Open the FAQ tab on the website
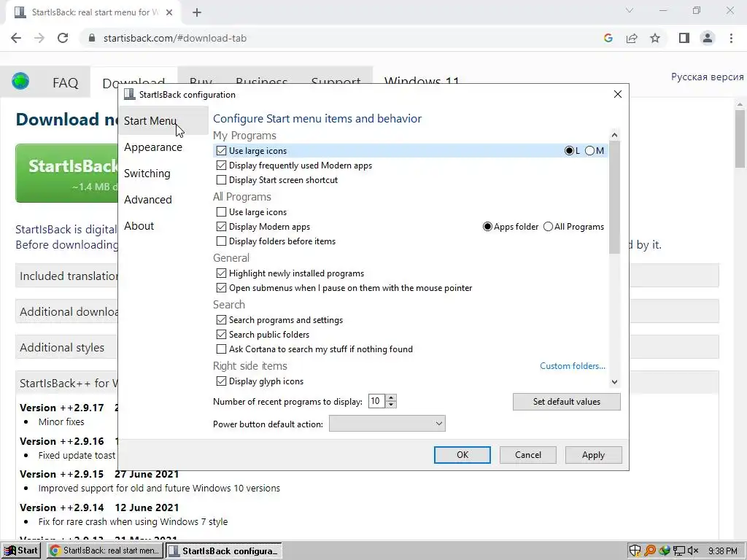This screenshot has height=560, width=747. pyautogui.click(x=65, y=83)
